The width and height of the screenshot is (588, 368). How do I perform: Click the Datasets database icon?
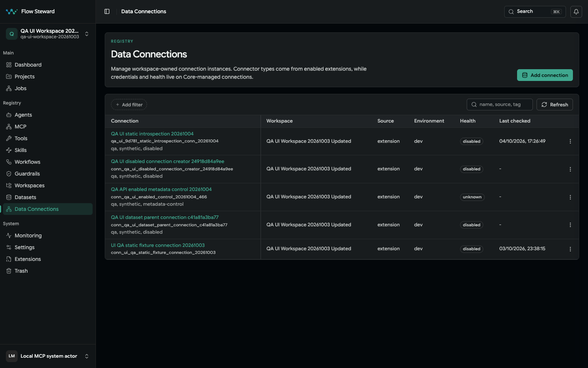pyautogui.click(x=9, y=197)
